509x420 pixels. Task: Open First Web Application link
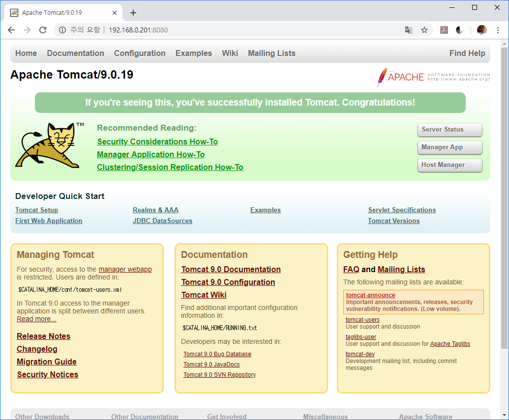coord(49,221)
